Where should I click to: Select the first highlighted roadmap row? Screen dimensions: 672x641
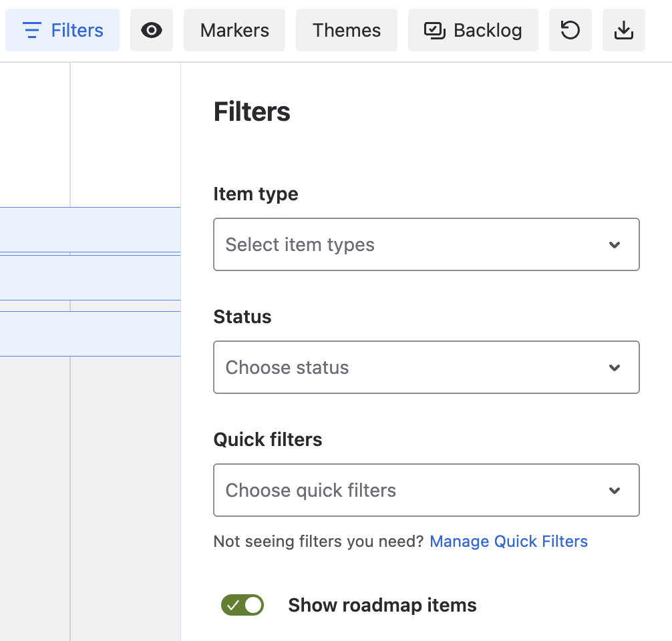click(90, 230)
